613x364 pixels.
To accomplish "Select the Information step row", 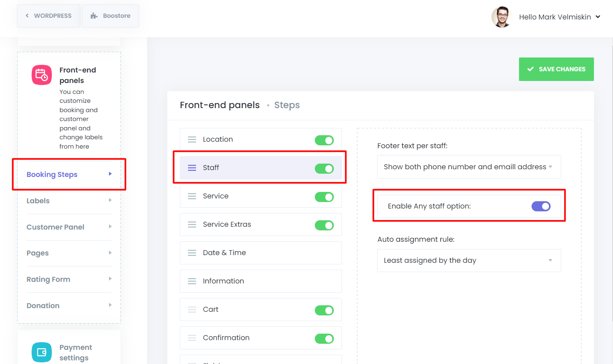I will click(x=261, y=281).
